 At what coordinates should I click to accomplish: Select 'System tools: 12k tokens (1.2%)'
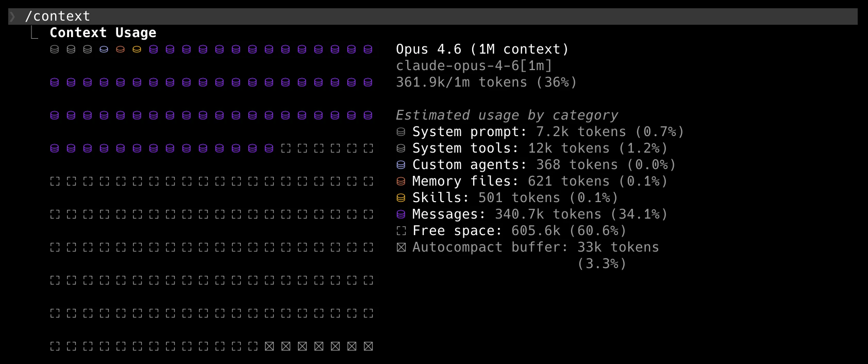pyautogui.click(x=540, y=148)
